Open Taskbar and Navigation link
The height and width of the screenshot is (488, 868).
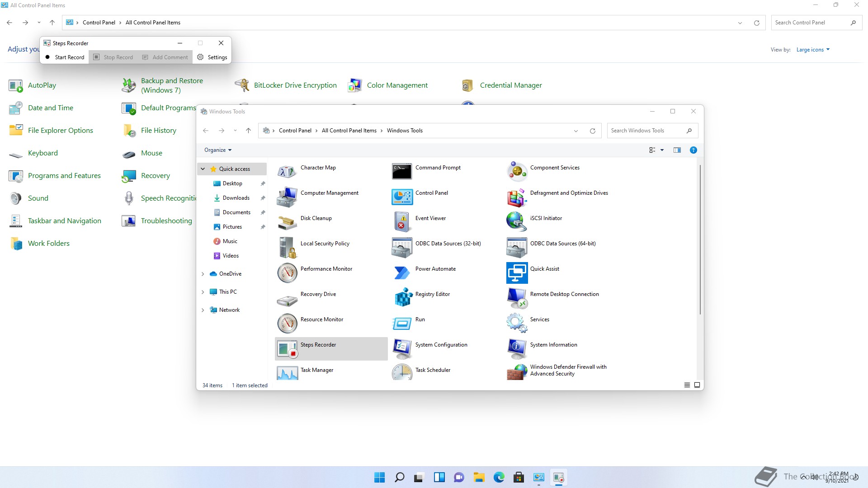point(65,221)
